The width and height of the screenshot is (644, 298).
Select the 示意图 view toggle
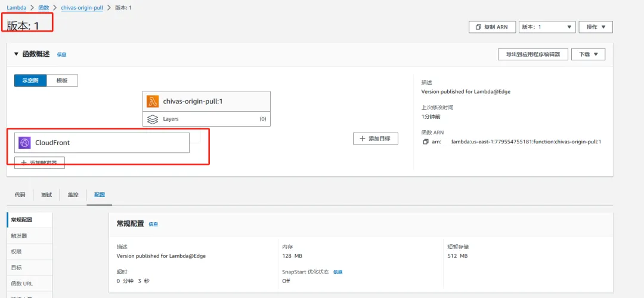coord(30,81)
